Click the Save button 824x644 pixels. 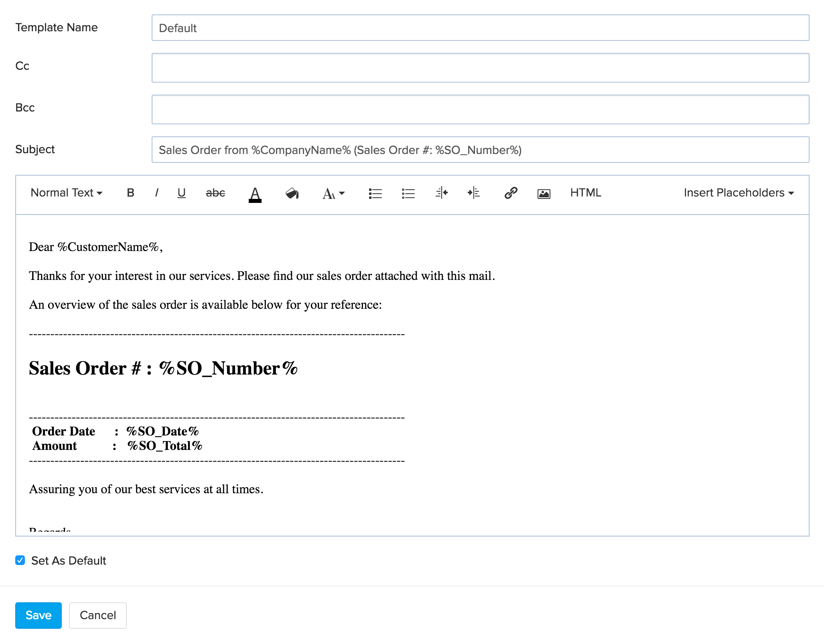point(37,615)
